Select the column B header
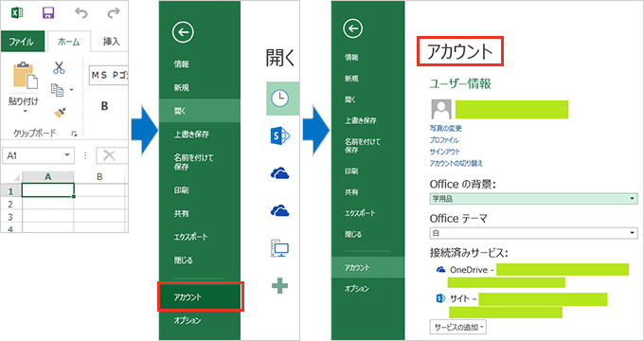 pyautogui.click(x=99, y=177)
